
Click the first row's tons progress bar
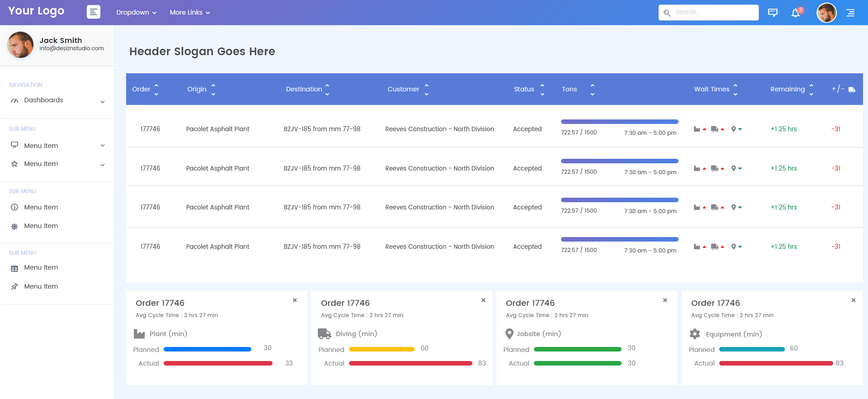coord(619,122)
